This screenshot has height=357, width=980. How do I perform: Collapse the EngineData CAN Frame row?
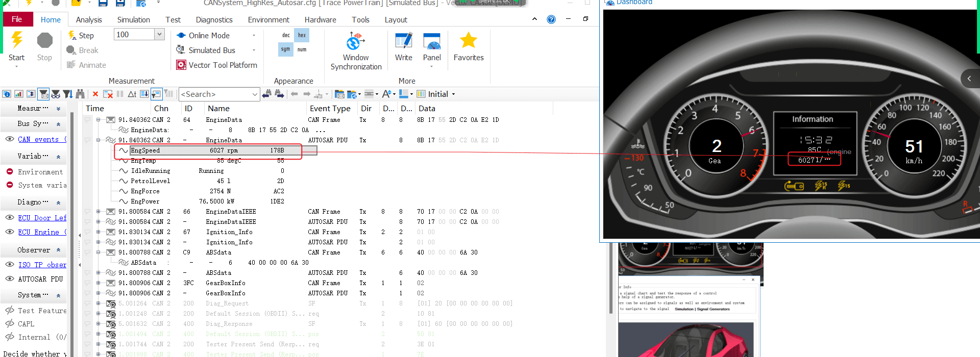coord(98,120)
